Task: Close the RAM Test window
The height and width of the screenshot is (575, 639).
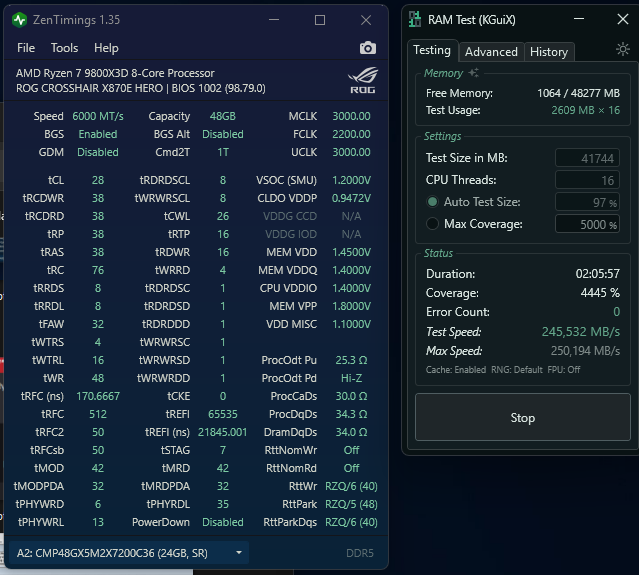Action: tap(623, 19)
